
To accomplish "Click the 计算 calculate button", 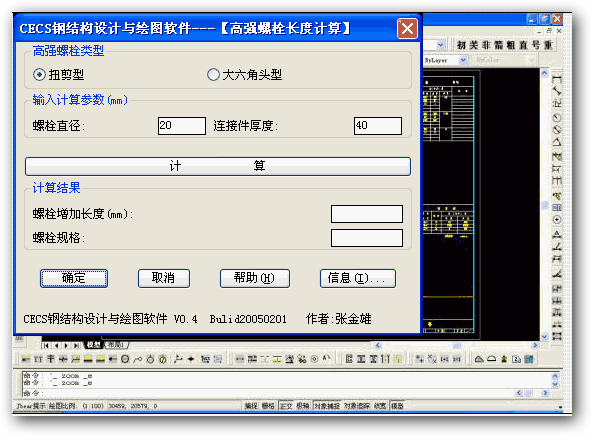I will [218, 166].
